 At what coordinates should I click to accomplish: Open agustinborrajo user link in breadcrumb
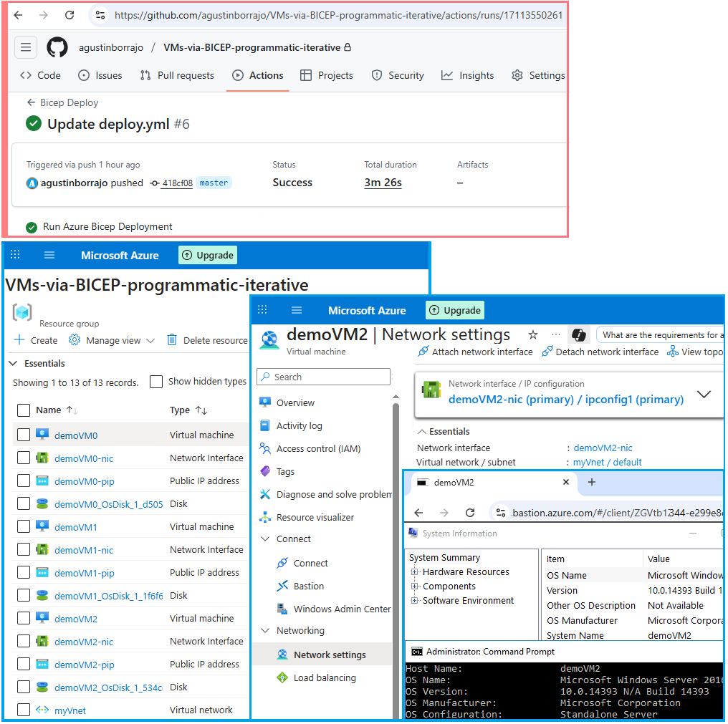[111, 47]
